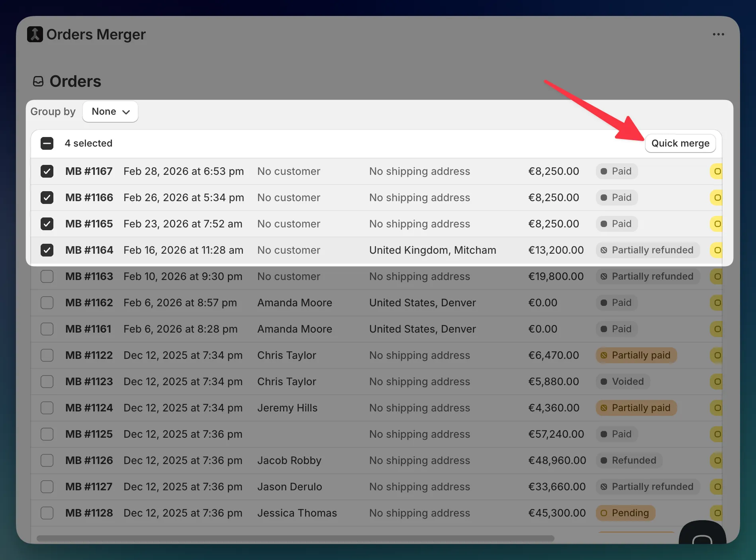
Task: Tick the checkbox for order MB #1125
Action: pos(47,434)
